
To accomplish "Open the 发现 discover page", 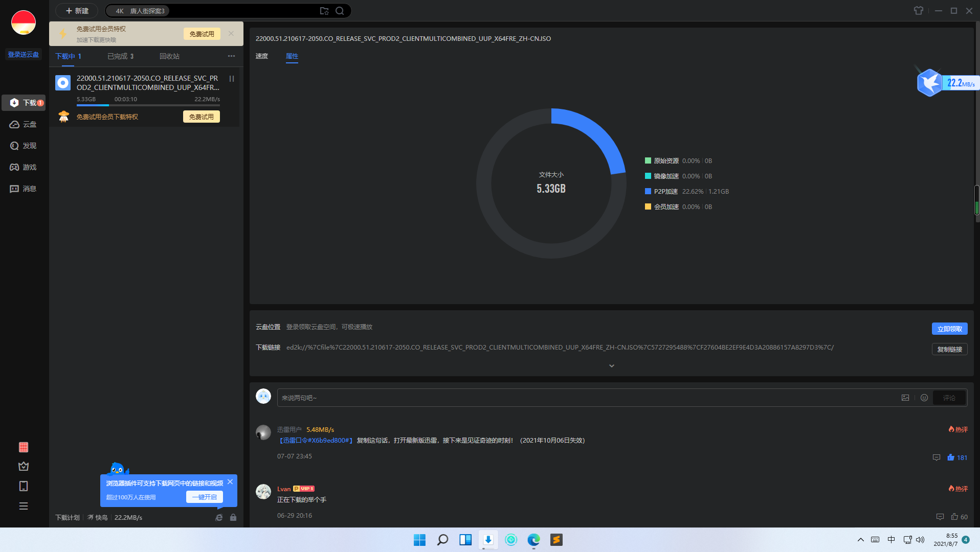I will (x=24, y=146).
